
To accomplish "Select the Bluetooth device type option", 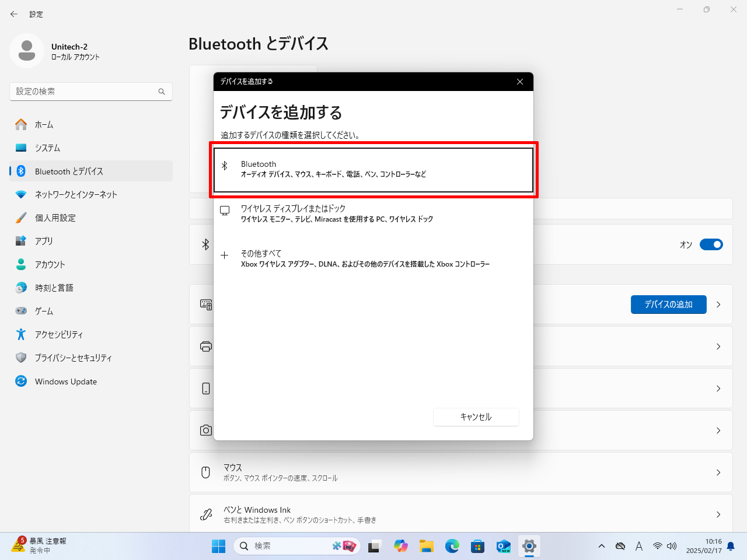I will tap(373, 169).
